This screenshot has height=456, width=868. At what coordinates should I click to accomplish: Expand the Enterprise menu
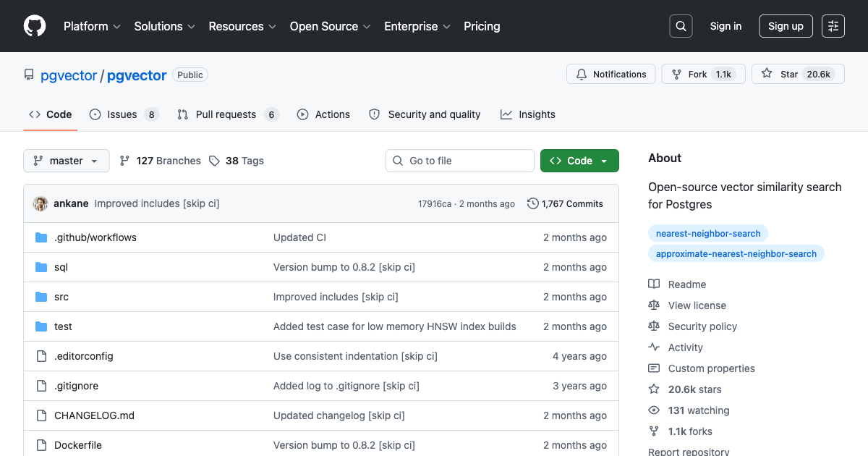417,26
